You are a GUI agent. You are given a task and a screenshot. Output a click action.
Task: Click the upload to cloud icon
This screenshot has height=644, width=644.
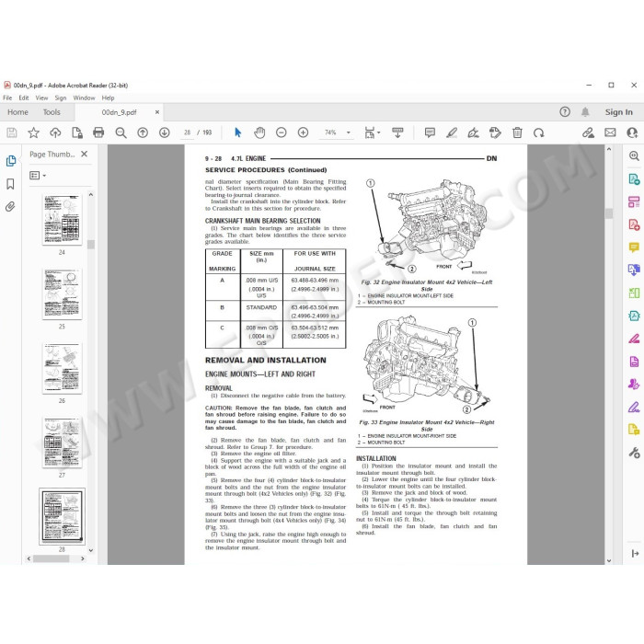coord(55,132)
